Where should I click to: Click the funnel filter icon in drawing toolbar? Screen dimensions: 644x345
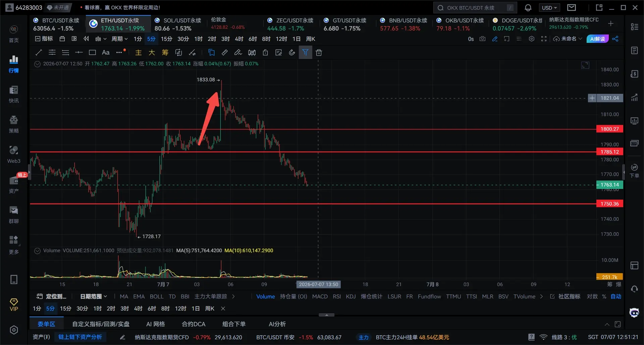click(305, 52)
